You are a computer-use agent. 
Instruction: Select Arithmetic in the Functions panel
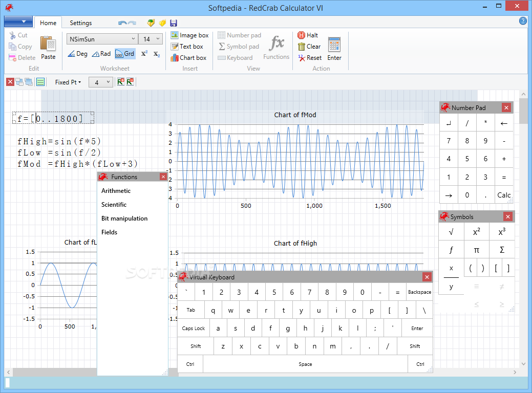point(116,190)
